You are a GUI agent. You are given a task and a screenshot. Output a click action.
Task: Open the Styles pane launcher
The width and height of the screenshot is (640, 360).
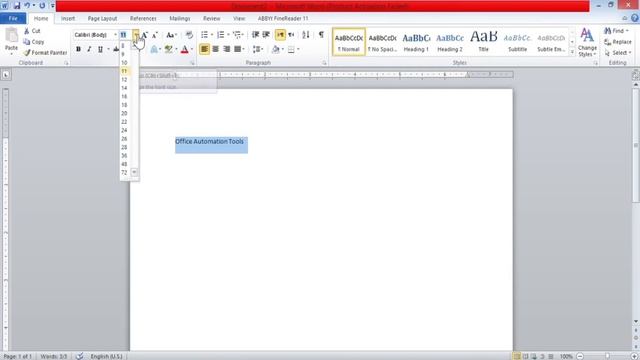tap(596, 63)
